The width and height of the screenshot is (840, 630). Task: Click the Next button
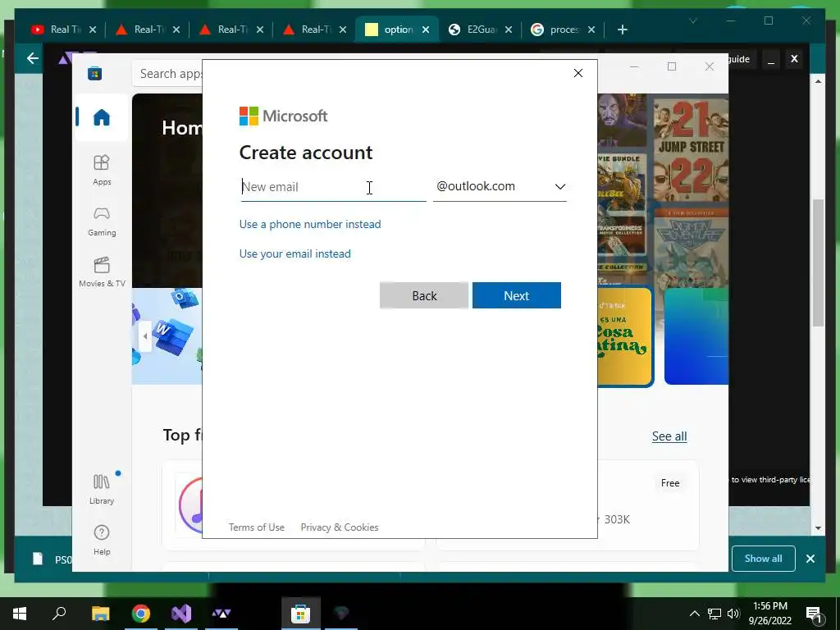[517, 295]
